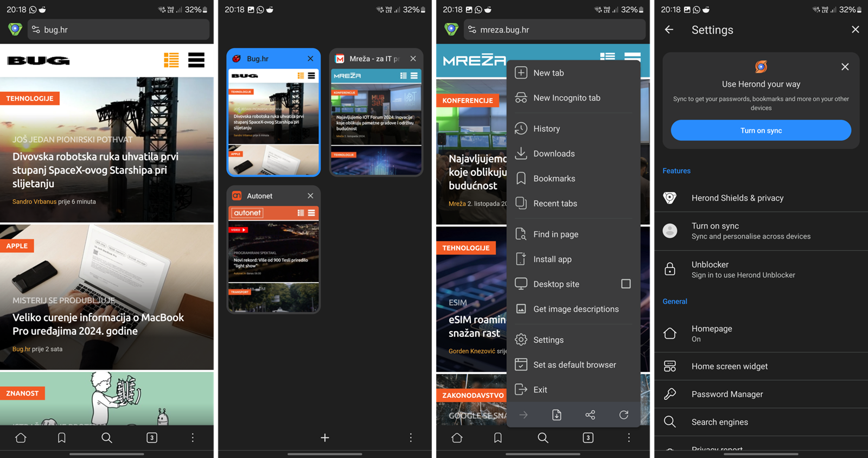Switch to the Mreža tab thumbnail
The height and width of the screenshot is (458, 868).
click(376, 122)
